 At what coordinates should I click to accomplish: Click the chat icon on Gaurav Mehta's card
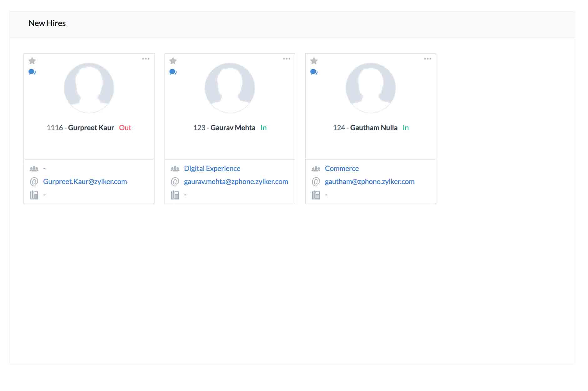pos(173,72)
